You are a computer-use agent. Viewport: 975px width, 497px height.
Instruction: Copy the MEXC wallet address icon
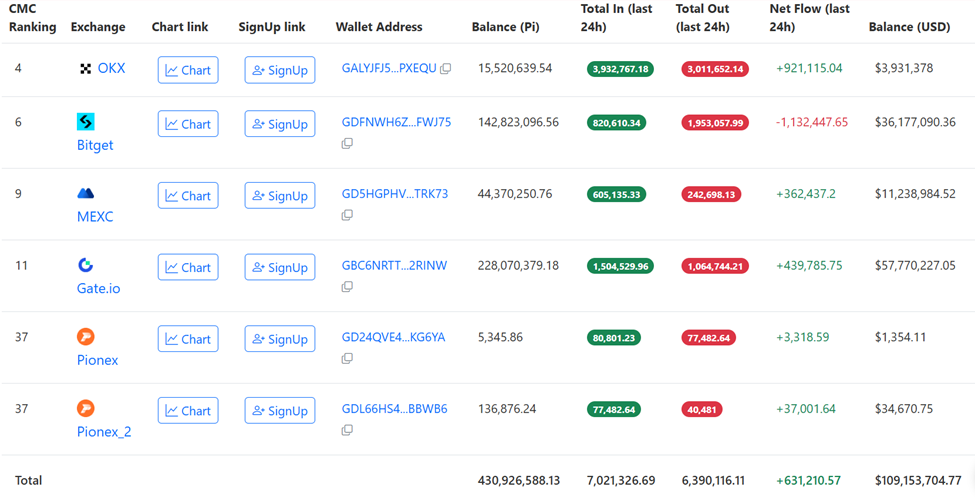347,215
